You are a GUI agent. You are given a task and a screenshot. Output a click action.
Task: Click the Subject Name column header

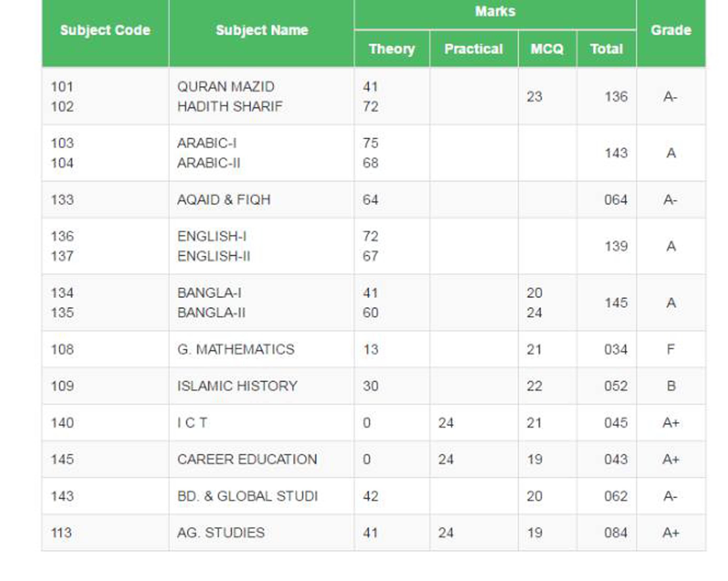click(x=262, y=30)
